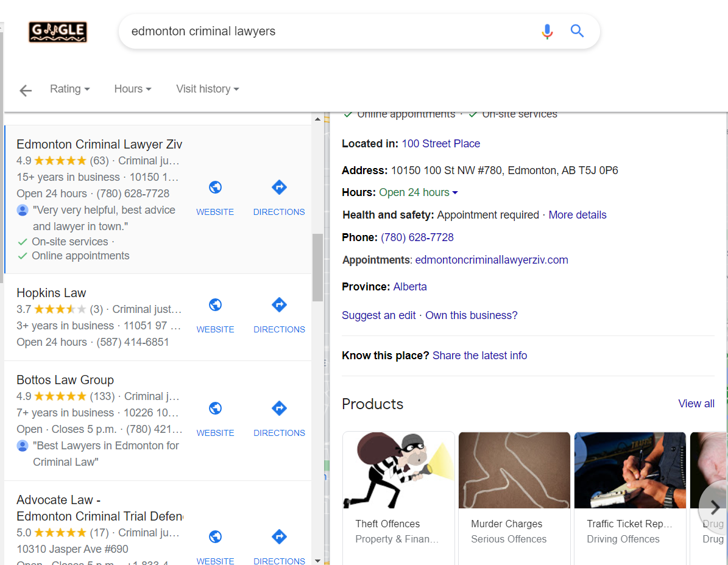This screenshot has width=728, height=565.
Task: Click the microphone voice search icon
Action: [x=547, y=32]
